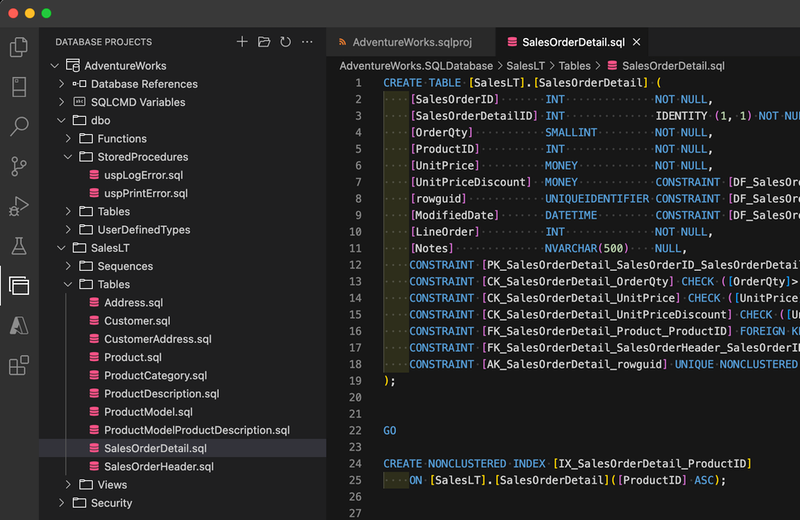
Task: Collapse the StoredProcedures folder
Action: (x=69, y=157)
